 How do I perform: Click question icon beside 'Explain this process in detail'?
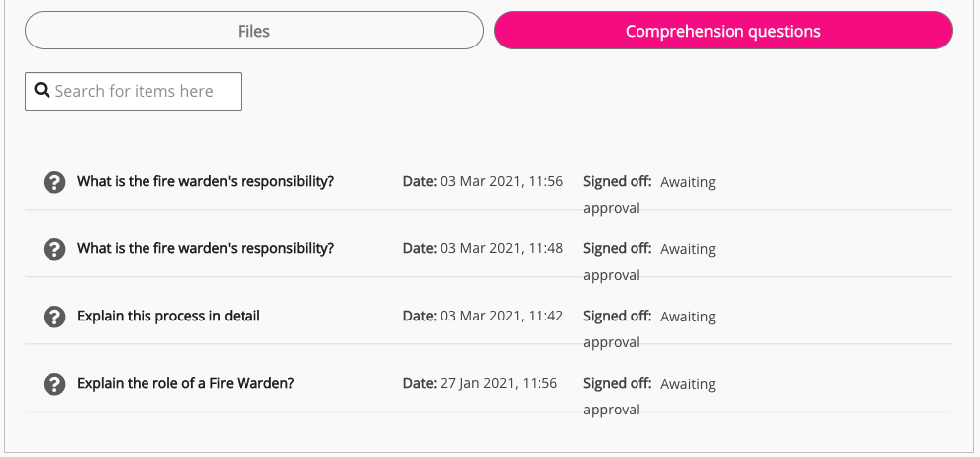pos(54,317)
